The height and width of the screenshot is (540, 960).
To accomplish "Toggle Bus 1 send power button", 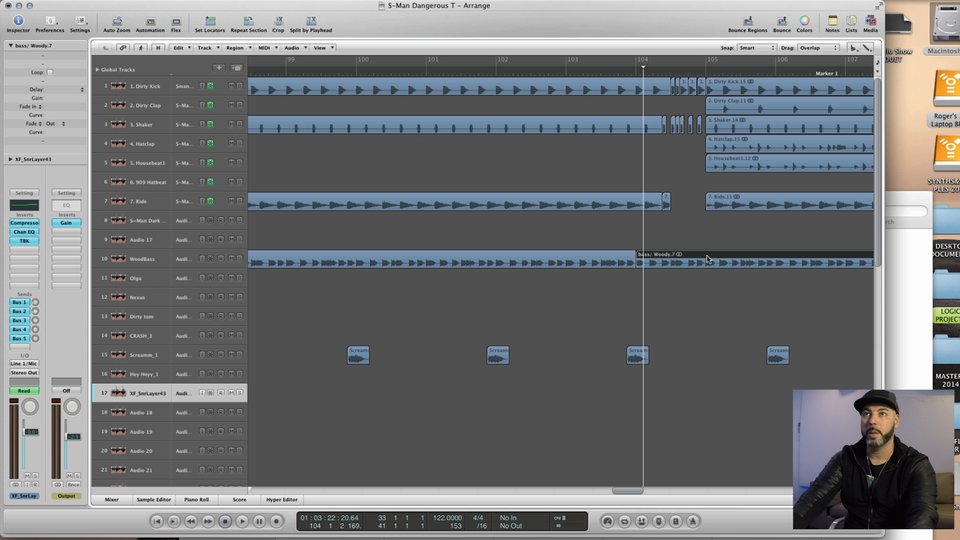I will pyautogui.click(x=36, y=302).
